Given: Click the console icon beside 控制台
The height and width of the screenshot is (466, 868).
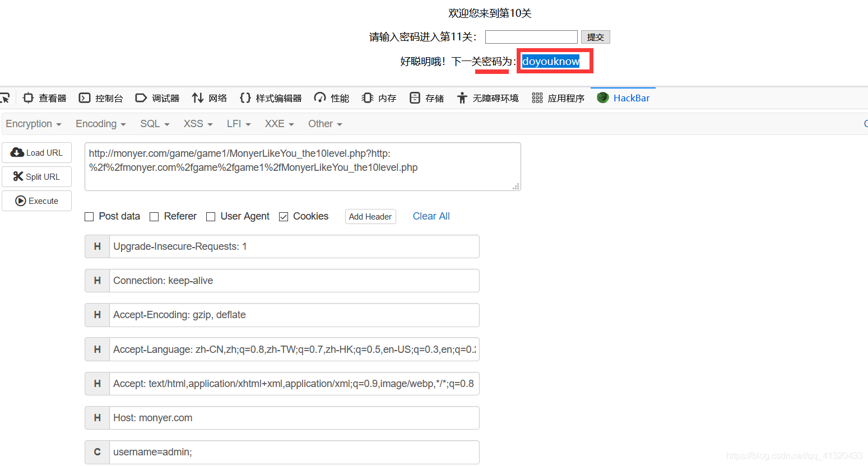Looking at the screenshot, I should pos(85,98).
